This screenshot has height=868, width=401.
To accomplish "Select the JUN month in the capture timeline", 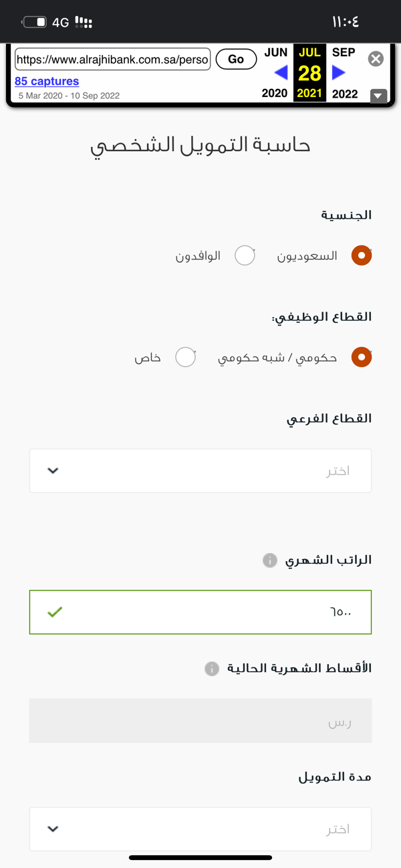I will [x=276, y=52].
